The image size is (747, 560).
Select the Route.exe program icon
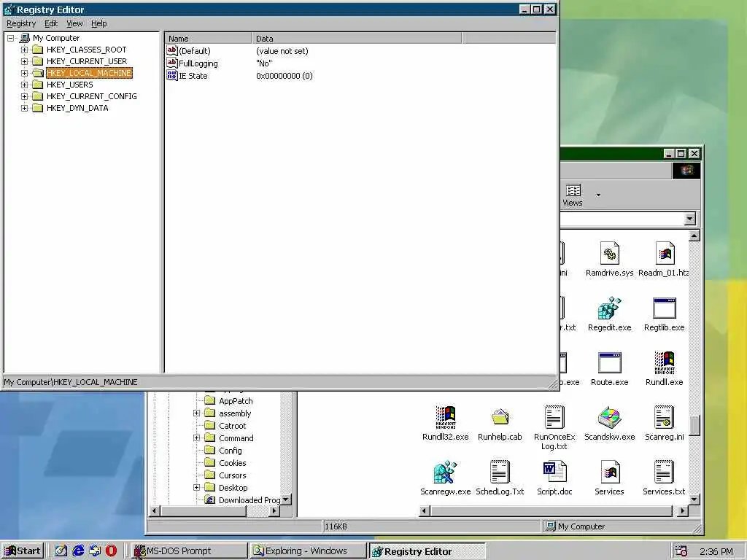[609, 363]
